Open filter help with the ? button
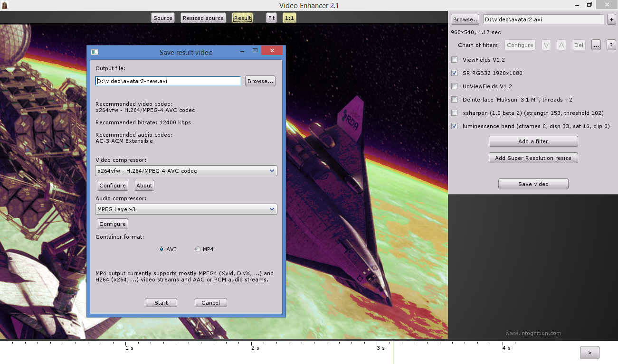 coord(611,45)
